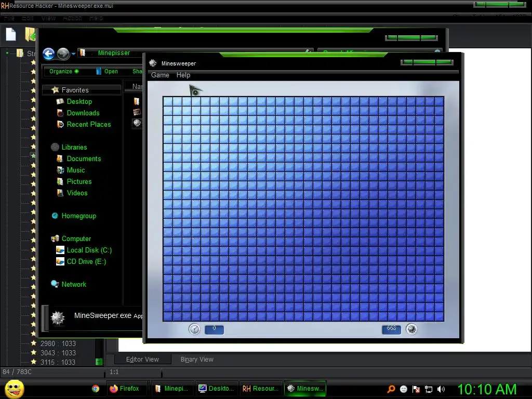This screenshot has width=532, height=399.
Task: Select tree entry 3115 : 1033
Action: tap(58, 362)
